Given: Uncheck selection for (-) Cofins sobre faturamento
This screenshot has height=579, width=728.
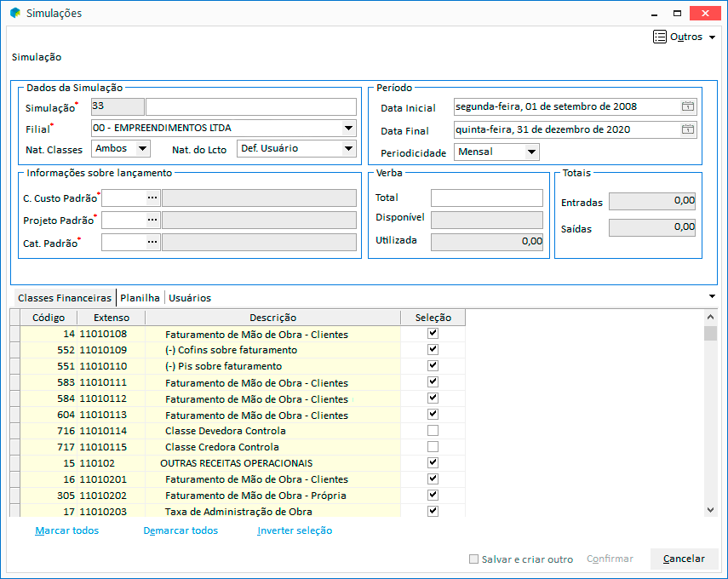Looking at the screenshot, I should pos(433,350).
